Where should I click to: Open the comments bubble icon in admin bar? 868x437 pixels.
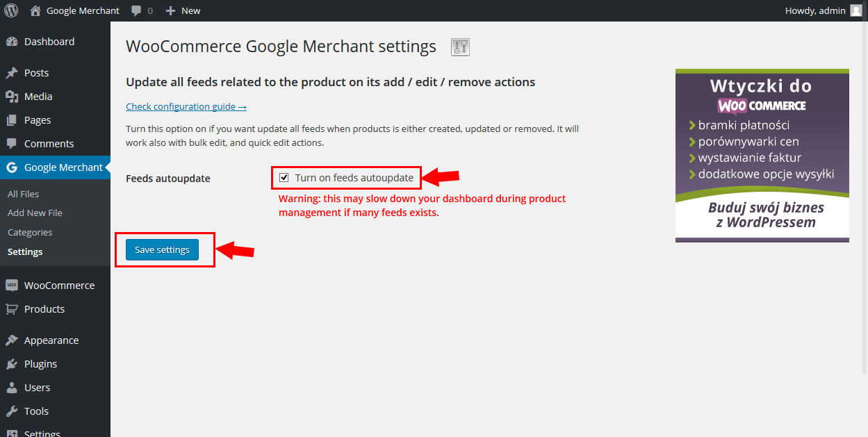tap(136, 10)
